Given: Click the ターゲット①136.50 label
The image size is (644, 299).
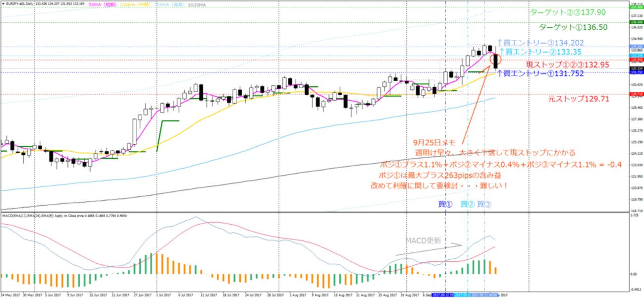Looking at the screenshot, I should click(573, 28).
